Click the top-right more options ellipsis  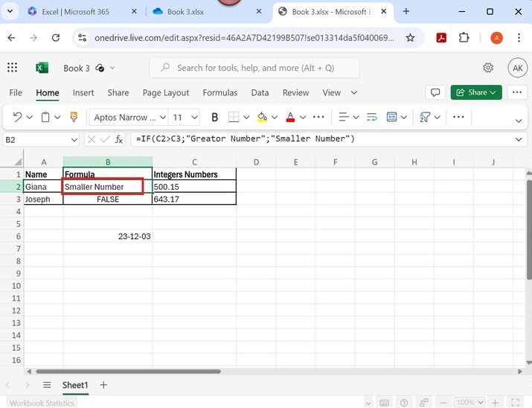point(517,92)
